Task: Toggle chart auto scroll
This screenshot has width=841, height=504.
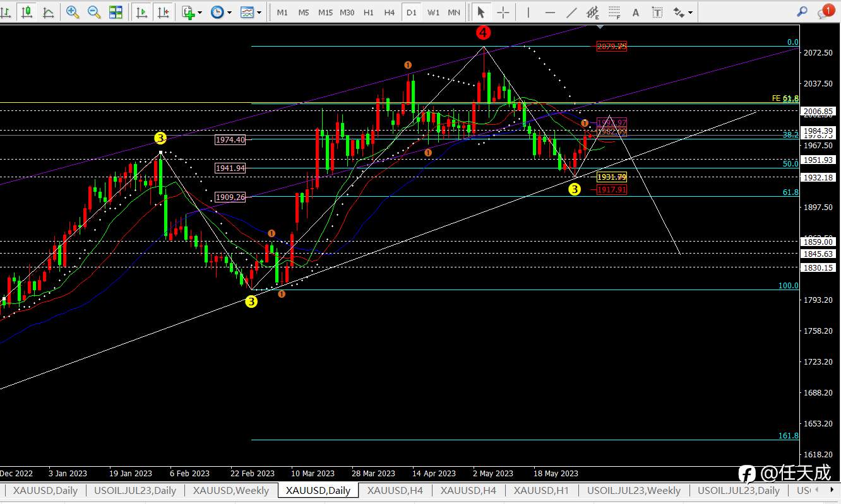Action: tap(142, 12)
